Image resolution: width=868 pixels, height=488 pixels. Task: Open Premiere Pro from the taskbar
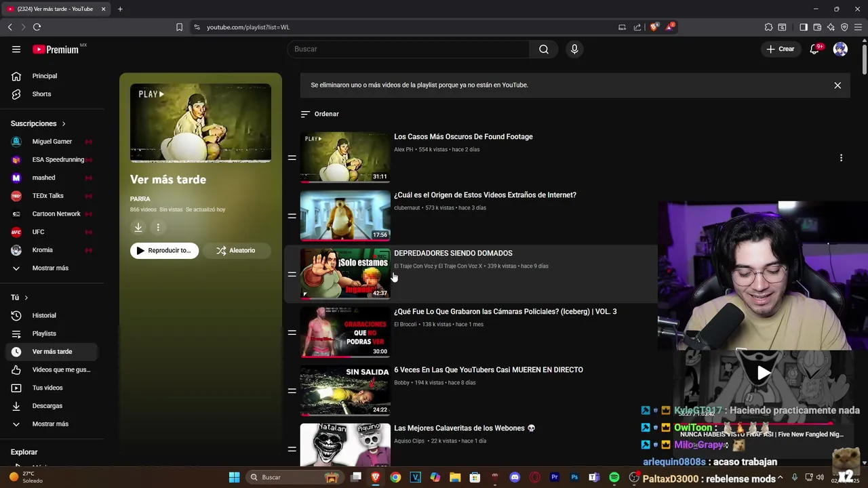point(555,477)
